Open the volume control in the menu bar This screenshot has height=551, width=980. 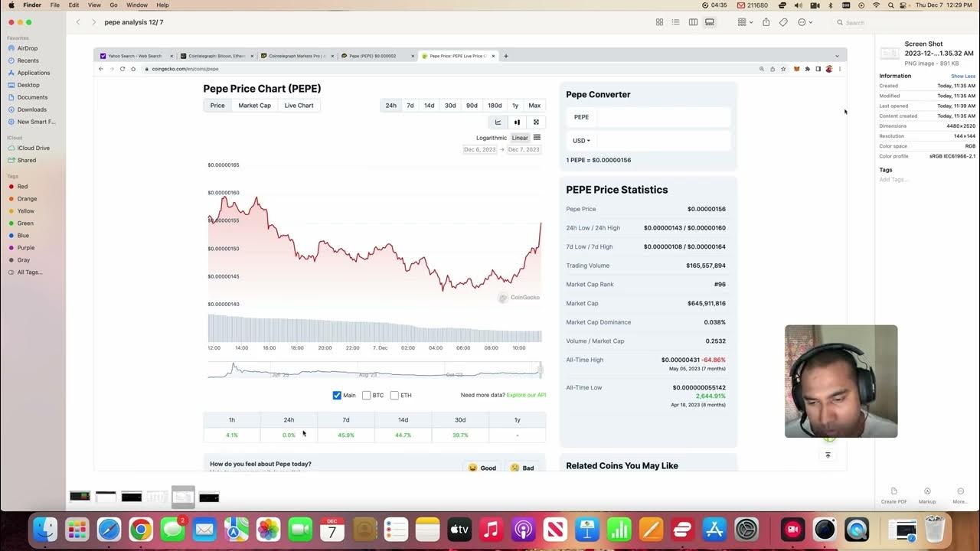coord(799,5)
